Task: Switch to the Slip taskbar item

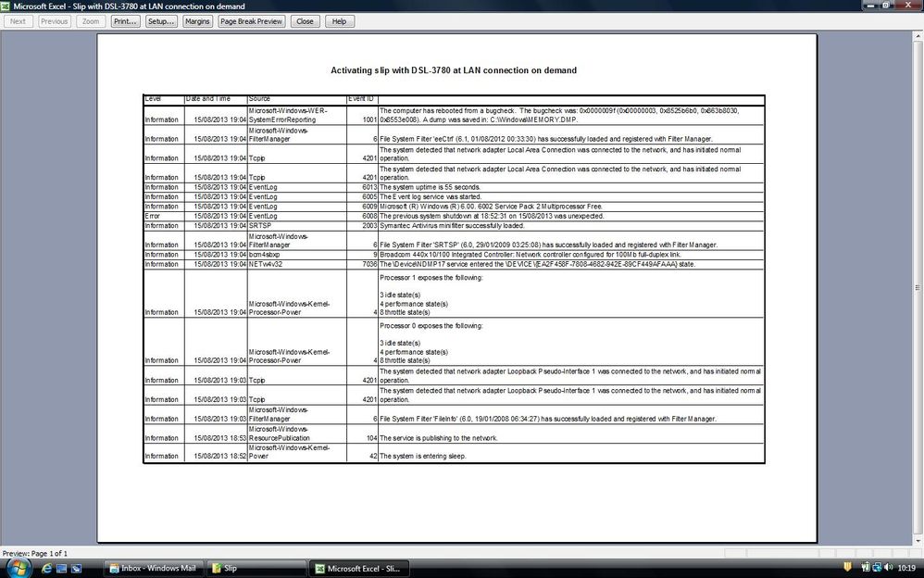Action: (256, 569)
